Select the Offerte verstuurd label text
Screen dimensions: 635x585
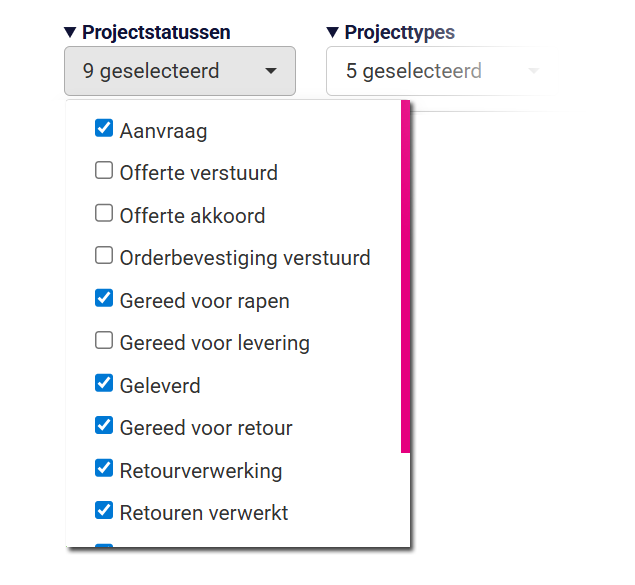(198, 173)
